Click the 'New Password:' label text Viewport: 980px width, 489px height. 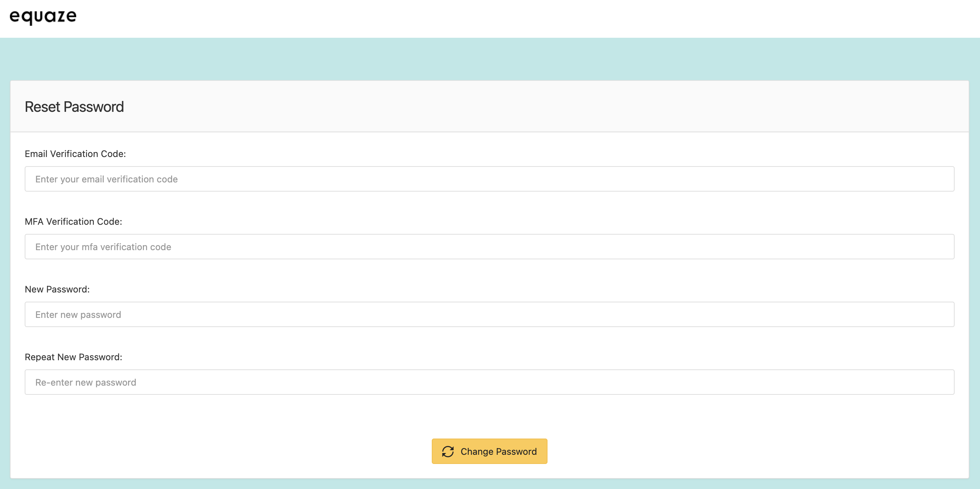57,289
